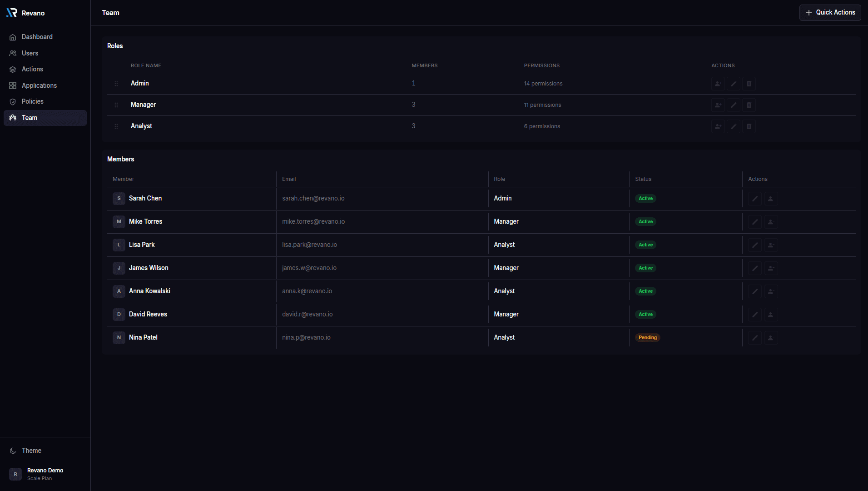Add a member to the Admin role
868x491 pixels.
pyautogui.click(x=718, y=84)
